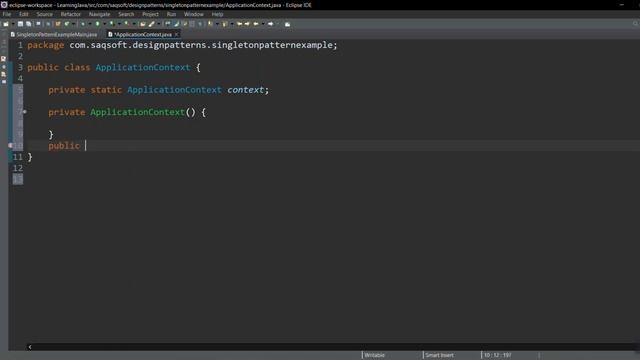Click the error marker beside the 'public' line
The width and height of the screenshot is (640, 360).
point(11,146)
